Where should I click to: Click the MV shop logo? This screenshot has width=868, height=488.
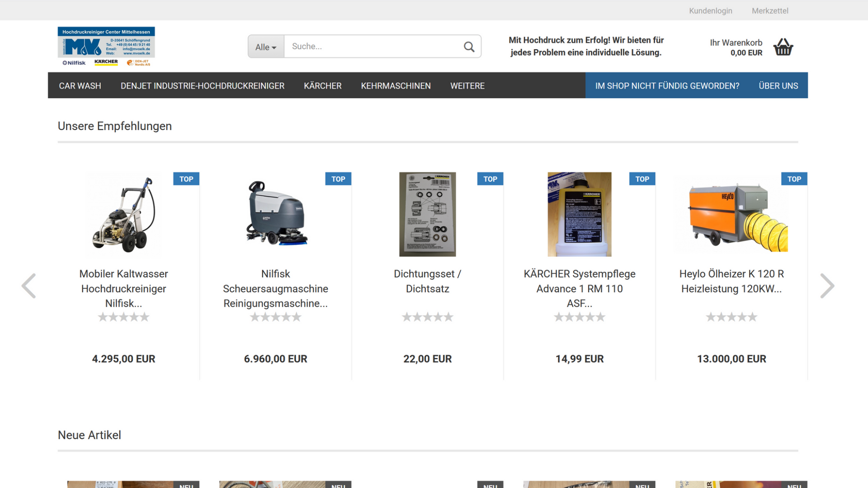click(106, 47)
